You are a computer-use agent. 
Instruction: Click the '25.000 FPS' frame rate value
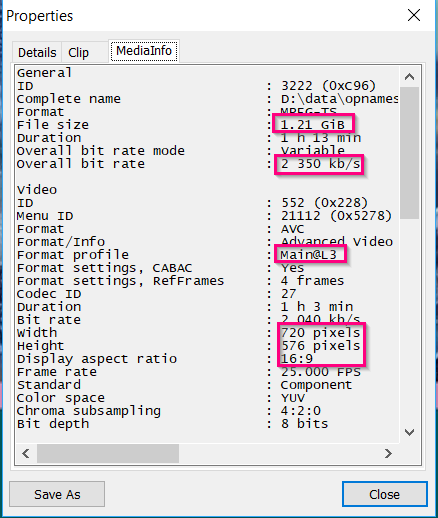pos(321,372)
